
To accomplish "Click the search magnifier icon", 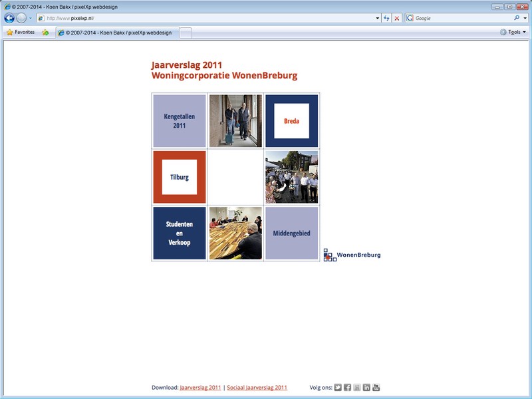I will coord(517,18).
